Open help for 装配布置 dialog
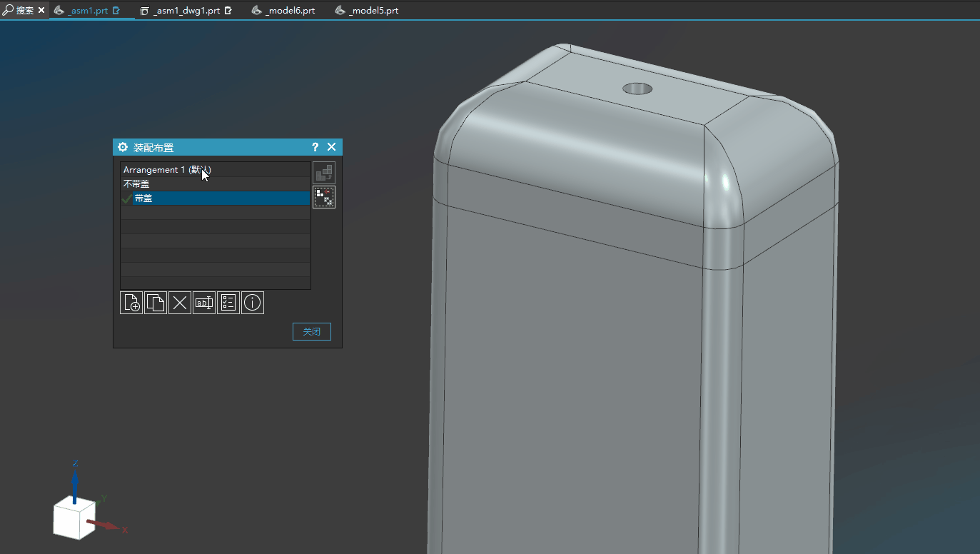Screen dimensions: 980x554 pyautogui.click(x=315, y=147)
